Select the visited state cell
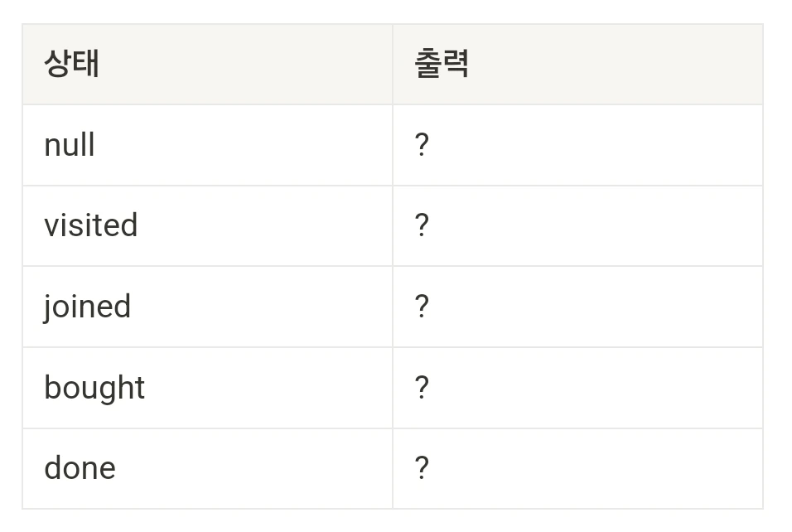792x532 pixels. point(207,225)
